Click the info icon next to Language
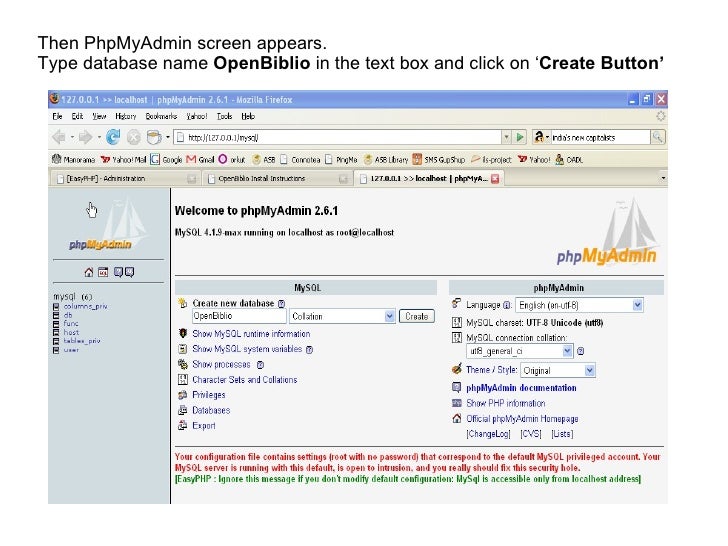The image size is (728, 546). click(507, 306)
